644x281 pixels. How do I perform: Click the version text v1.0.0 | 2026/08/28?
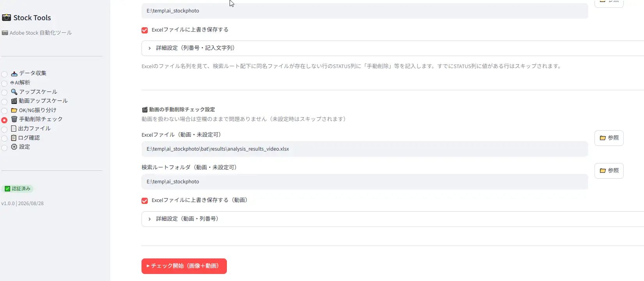22,204
